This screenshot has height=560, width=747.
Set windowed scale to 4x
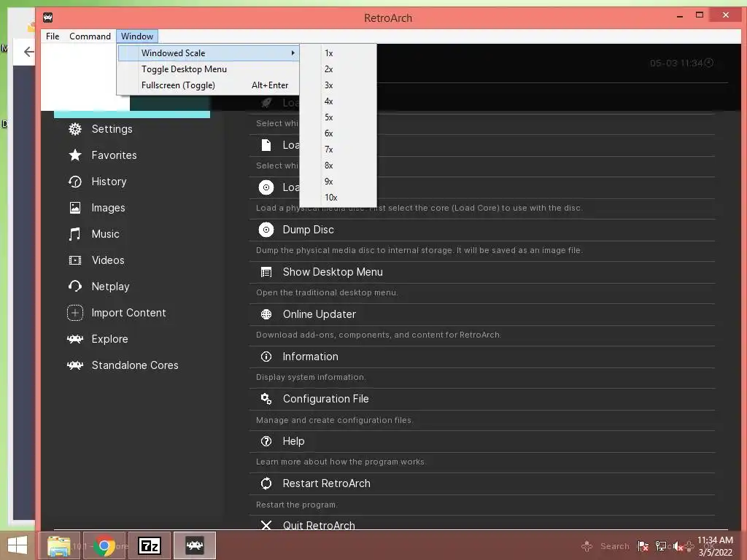tap(338, 101)
